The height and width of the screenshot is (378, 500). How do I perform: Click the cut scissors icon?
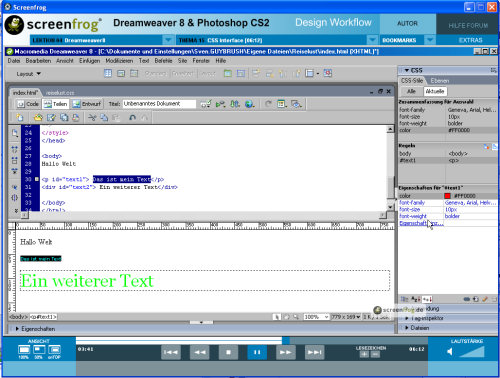pos(92,117)
